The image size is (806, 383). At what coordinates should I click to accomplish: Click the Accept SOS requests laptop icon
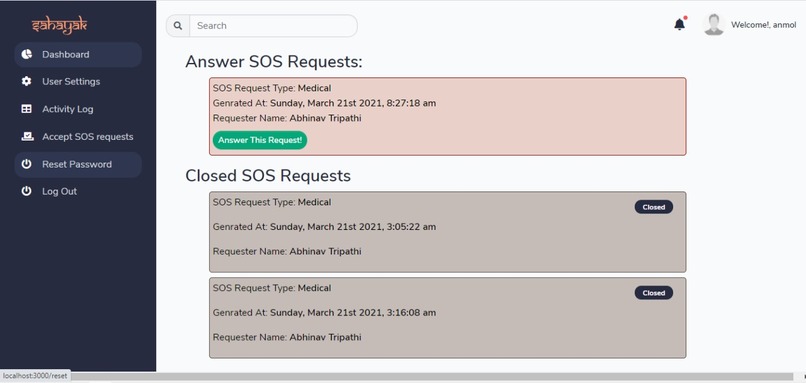click(x=27, y=136)
